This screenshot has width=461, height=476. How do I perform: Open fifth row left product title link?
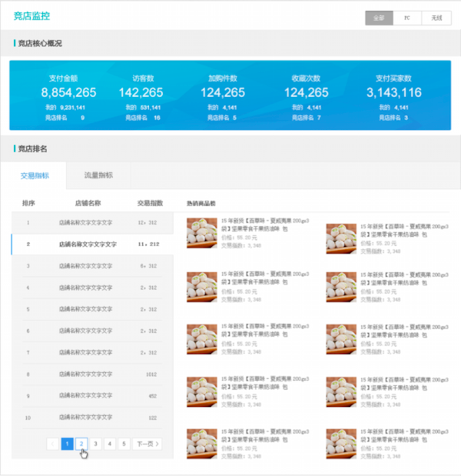click(265, 435)
